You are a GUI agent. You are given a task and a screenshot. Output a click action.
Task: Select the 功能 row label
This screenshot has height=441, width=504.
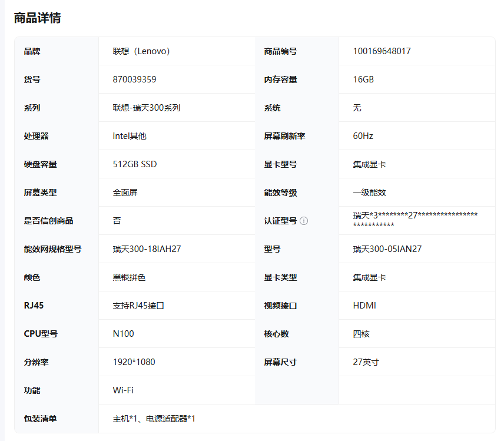coord(32,391)
